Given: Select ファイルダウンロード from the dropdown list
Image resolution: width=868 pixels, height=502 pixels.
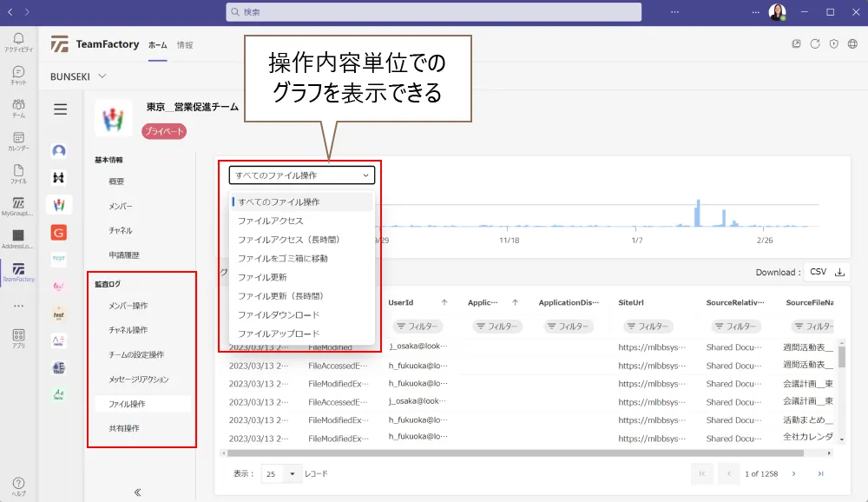Looking at the screenshot, I should [279, 314].
